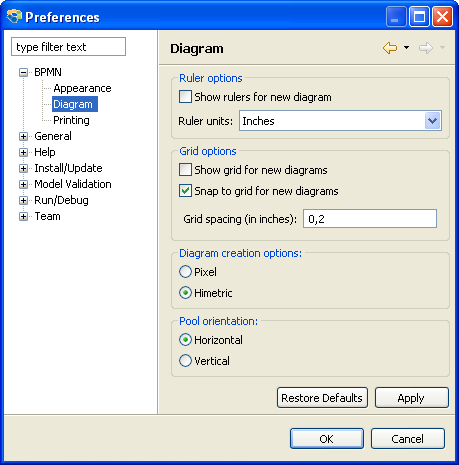Screen dimensions: 459x465
Task: Click the Preferences window title icon
Action: (14, 16)
